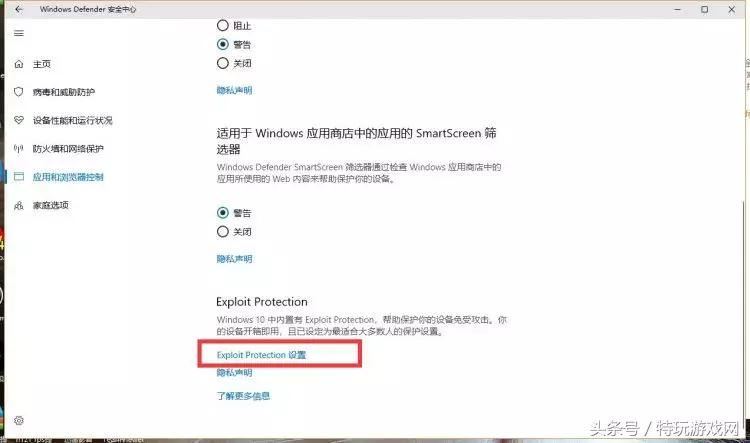This screenshot has width=750, height=443.
Task: Toggle the hamburger navigation menu
Action: click(19, 33)
